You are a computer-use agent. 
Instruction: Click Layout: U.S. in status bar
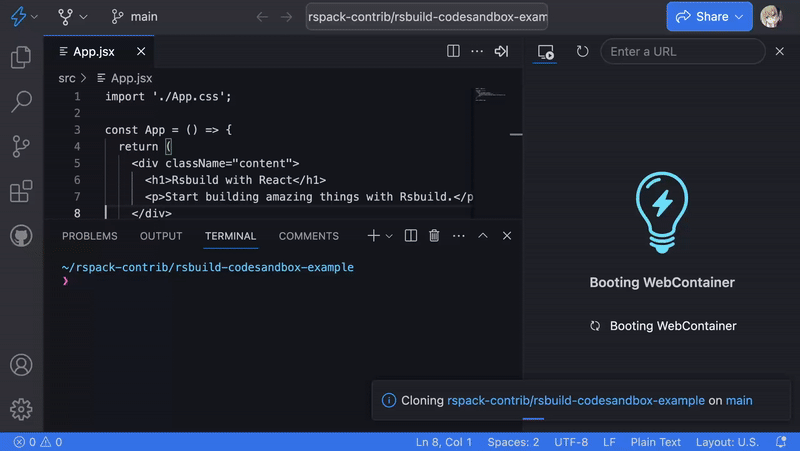coord(727,442)
